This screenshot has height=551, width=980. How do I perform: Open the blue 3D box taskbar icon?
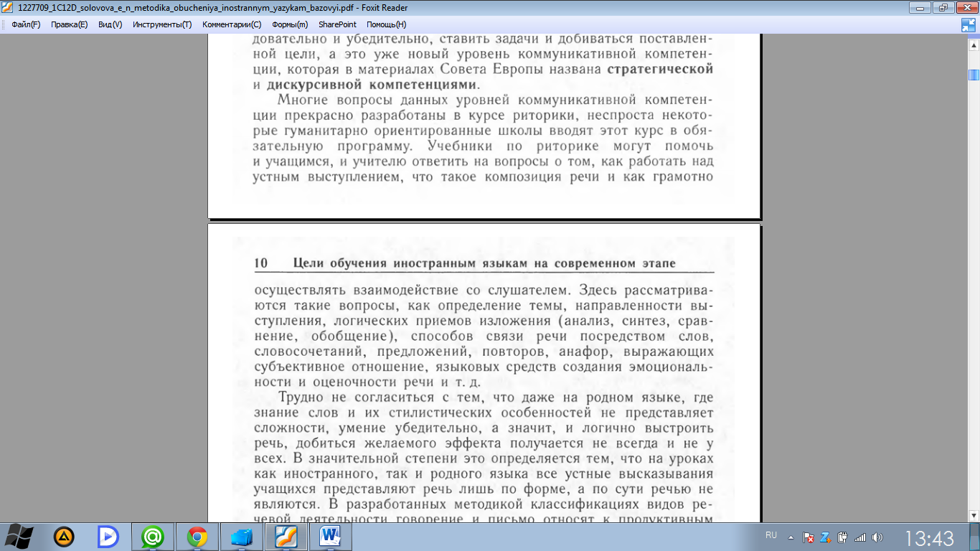242,536
